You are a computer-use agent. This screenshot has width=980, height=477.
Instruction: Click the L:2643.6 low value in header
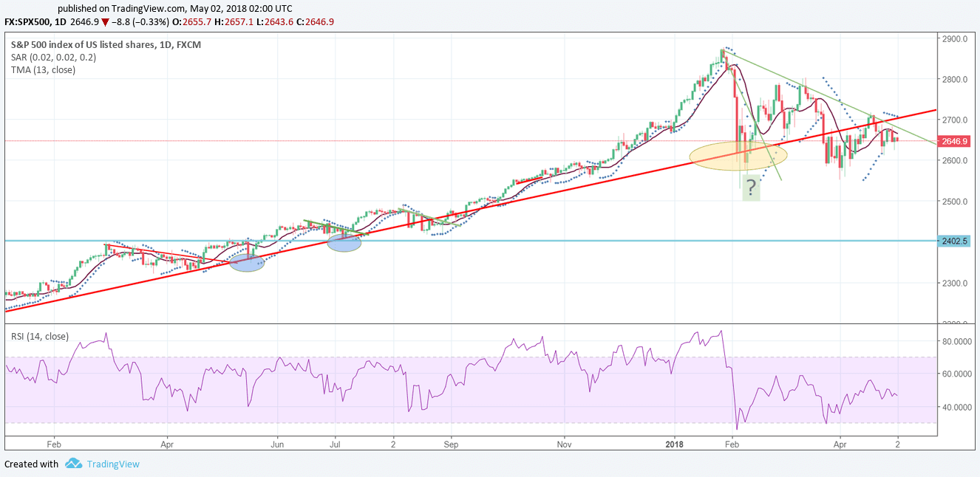[x=274, y=22]
